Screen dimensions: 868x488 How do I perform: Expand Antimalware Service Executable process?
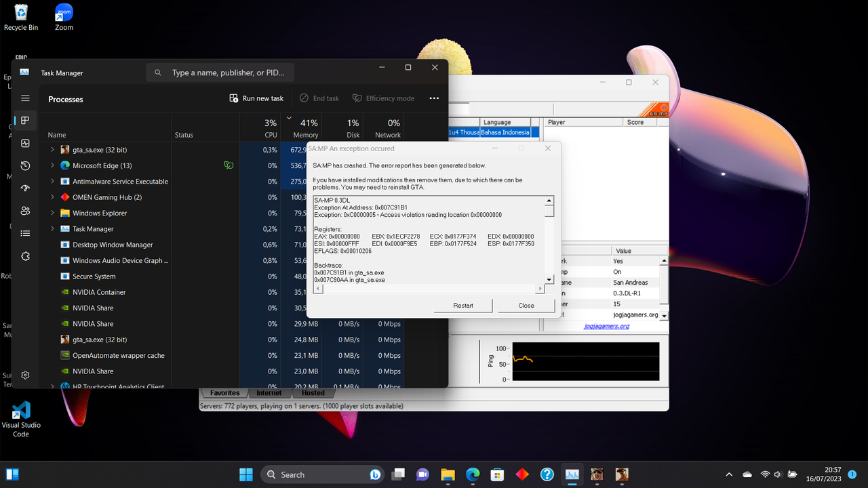(x=52, y=182)
